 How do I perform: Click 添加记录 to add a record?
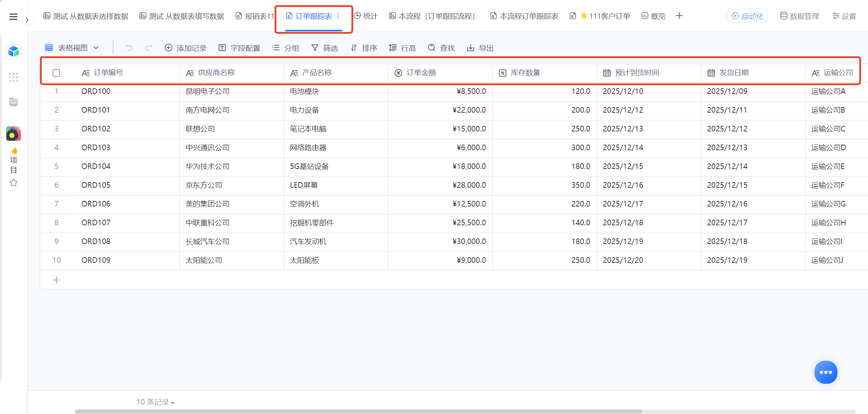(186, 48)
